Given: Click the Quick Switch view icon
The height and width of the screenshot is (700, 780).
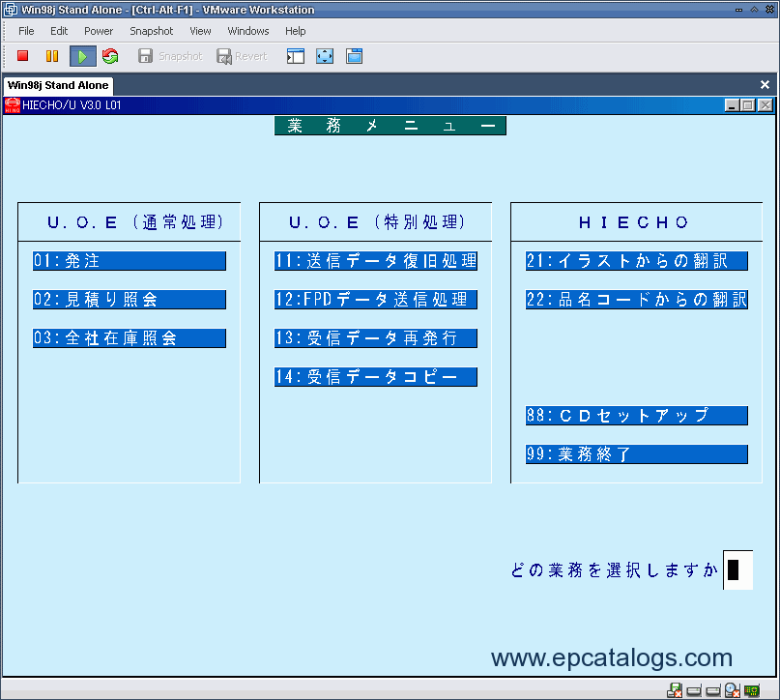Looking at the screenshot, I should click(354, 56).
